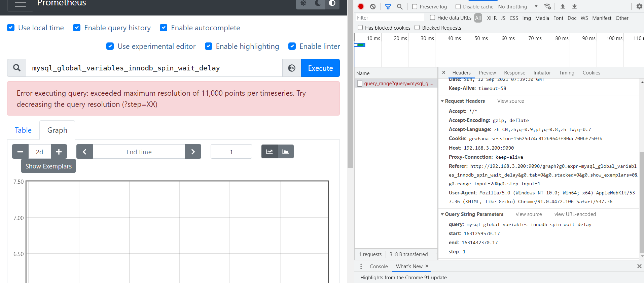The height and width of the screenshot is (283, 644).
Task: Close the request details pane
Action: click(x=444, y=72)
